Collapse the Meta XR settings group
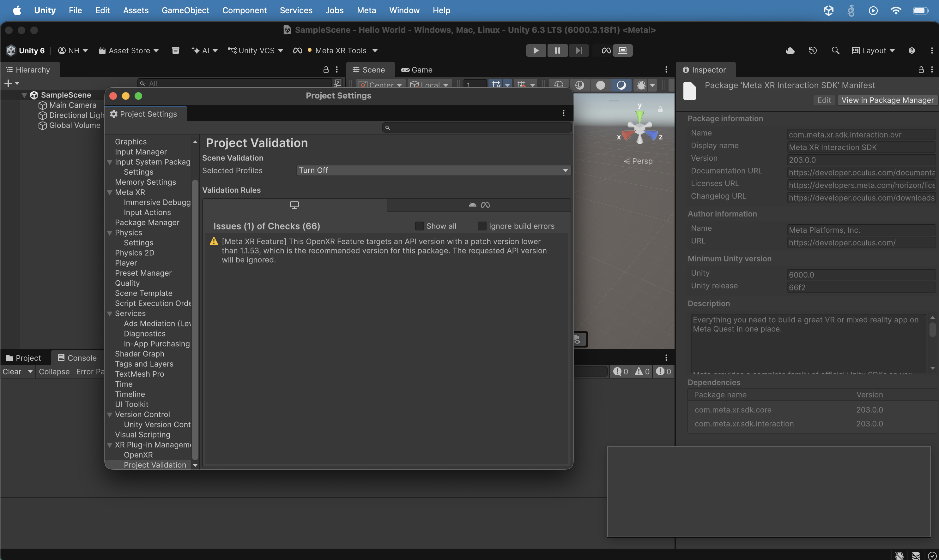 point(110,193)
